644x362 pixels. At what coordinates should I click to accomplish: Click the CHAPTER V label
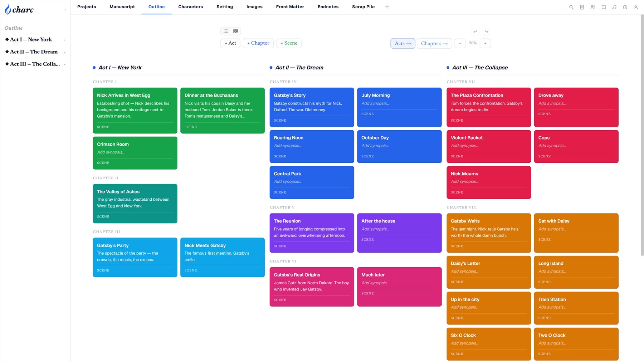pos(282,207)
